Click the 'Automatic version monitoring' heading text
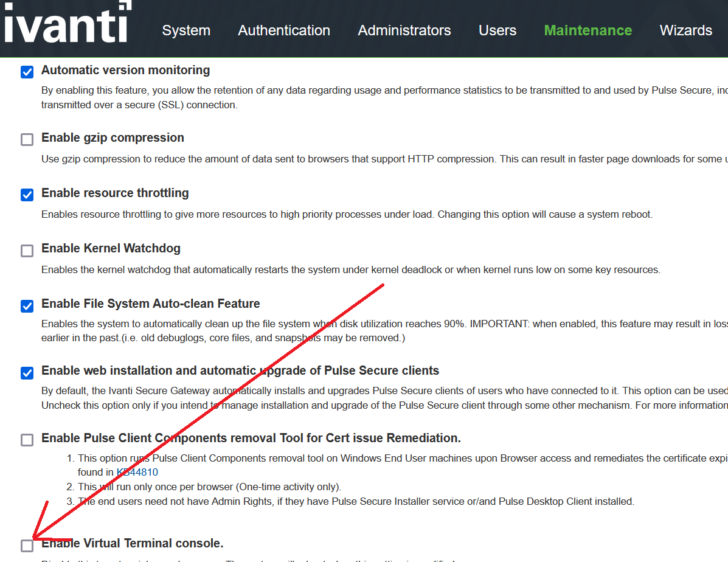Viewport: 728px width, 562px height. click(125, 71)
